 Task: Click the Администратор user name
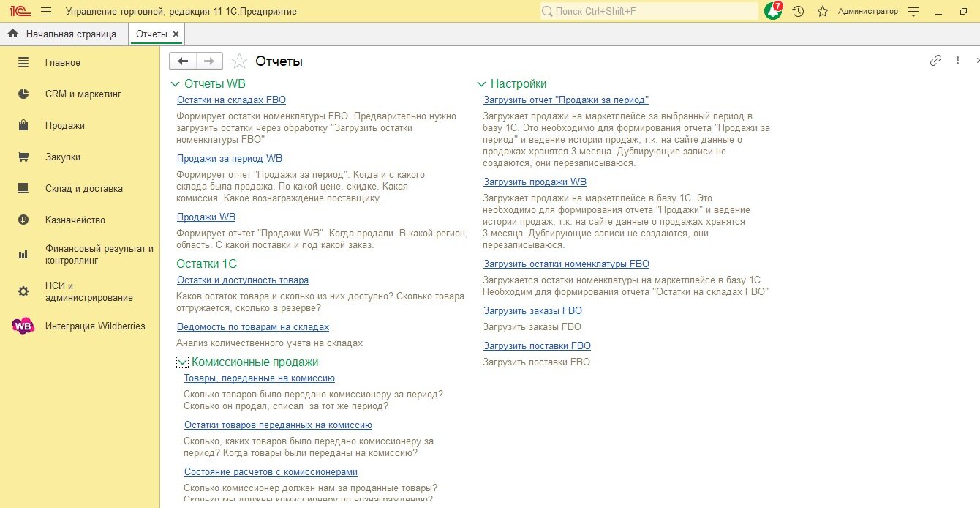click(867, 12)
